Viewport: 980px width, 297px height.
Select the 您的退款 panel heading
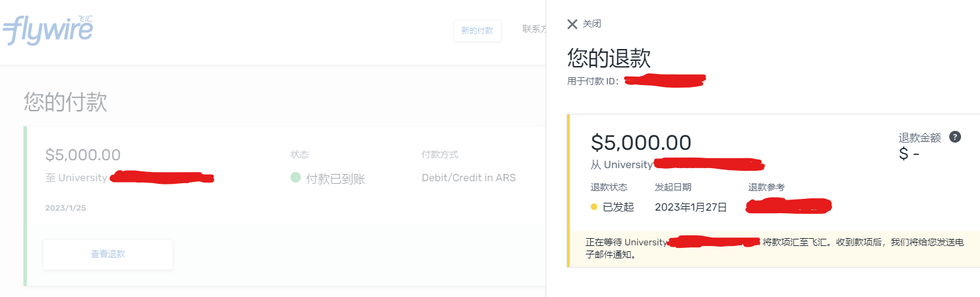coord(608,59)
